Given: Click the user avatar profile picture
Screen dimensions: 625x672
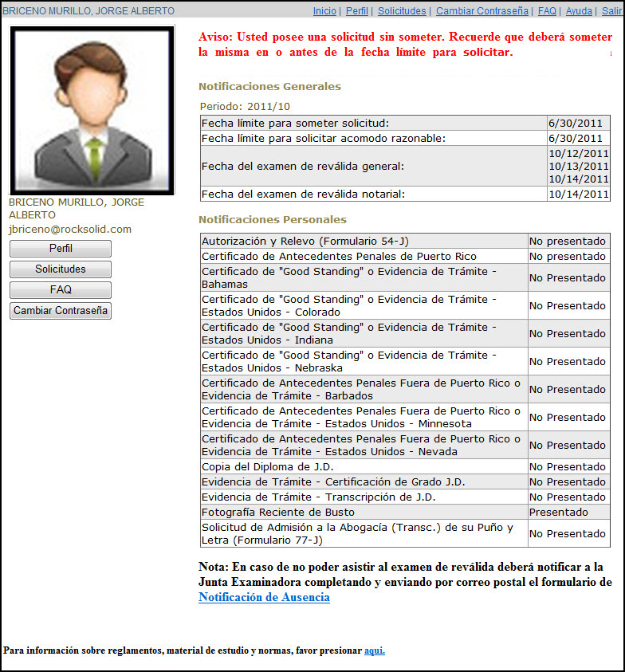Looking at the screenshot, I should click(x=92, y=110).
